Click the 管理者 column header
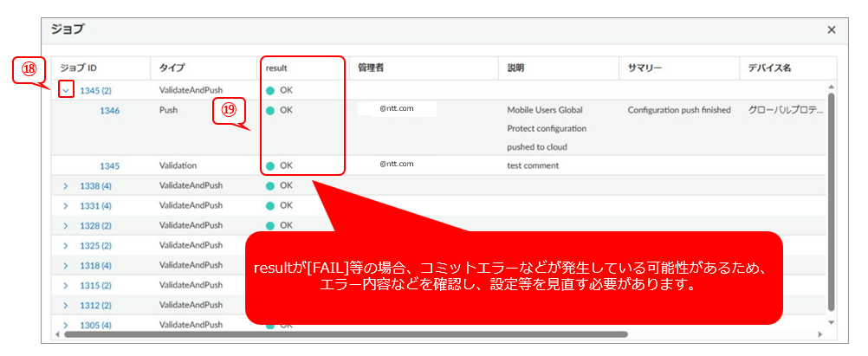The width and height of the screenshot is (868, 356). click(x=371, y=68)
